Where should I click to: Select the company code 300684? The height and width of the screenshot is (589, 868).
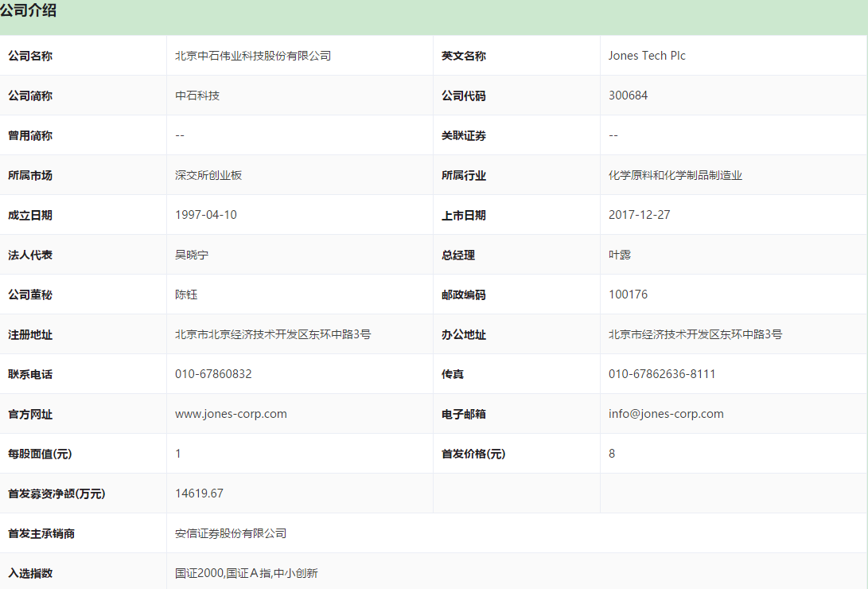coord(628,96)
